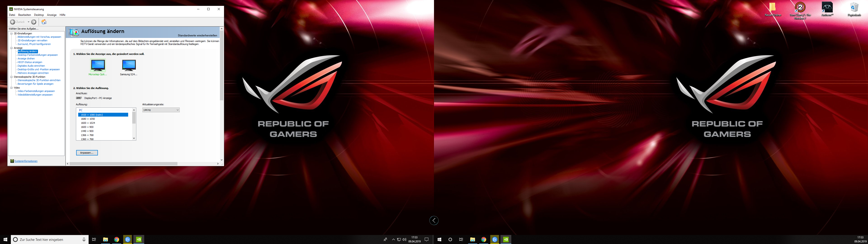Open the Zurück history dropdown arrow
This screenshot has height=244, width=868.
(29, 22)
